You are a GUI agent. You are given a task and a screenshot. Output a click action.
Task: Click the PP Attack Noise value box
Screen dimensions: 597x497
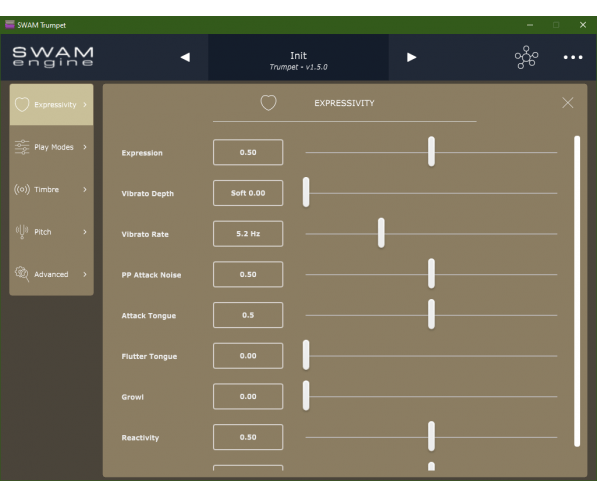click(248, 275)
